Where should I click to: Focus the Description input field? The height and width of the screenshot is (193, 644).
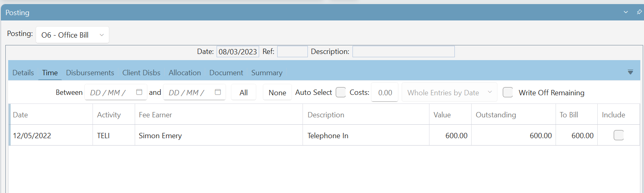(x=403, y=52)
